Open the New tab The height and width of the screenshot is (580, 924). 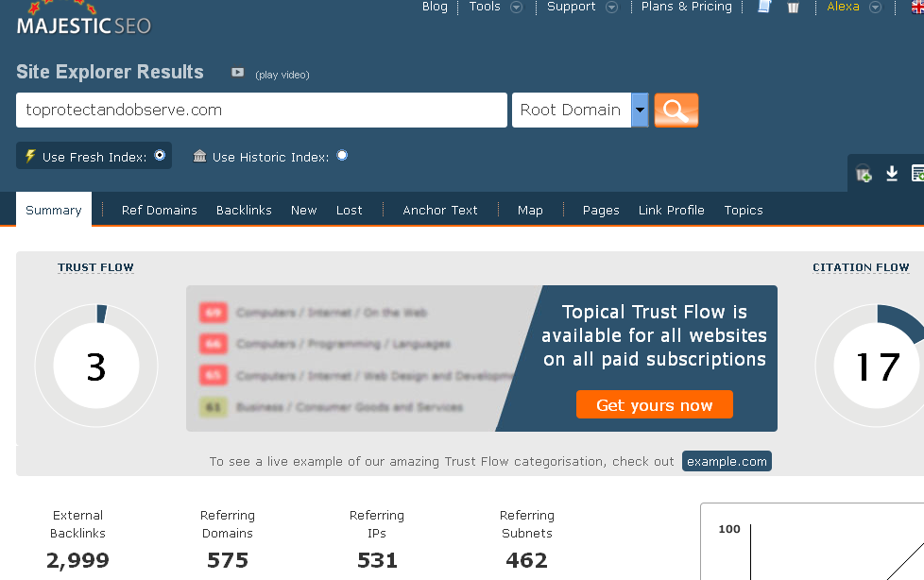(304, 211)
